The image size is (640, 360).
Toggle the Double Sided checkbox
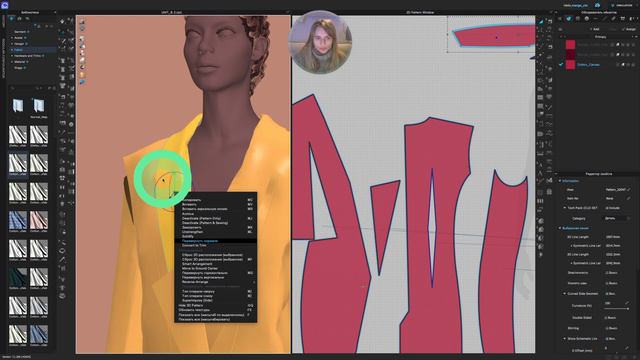(606, 318)
